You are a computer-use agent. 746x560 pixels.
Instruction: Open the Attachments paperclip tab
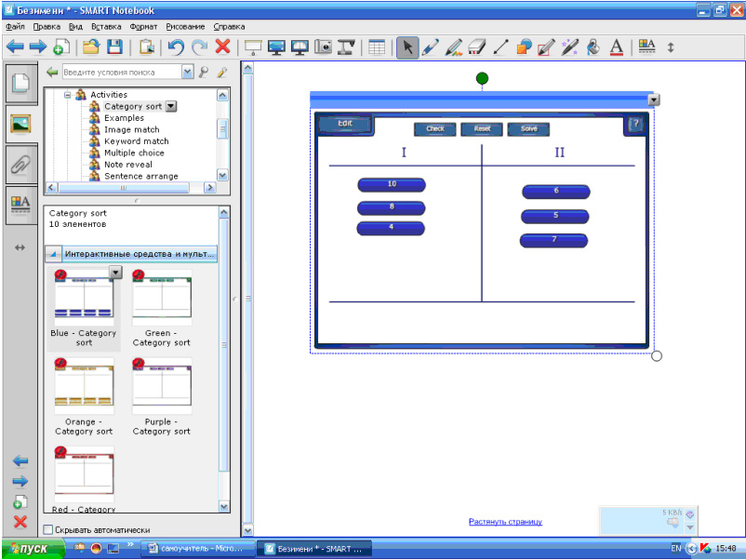pos(20,165)
